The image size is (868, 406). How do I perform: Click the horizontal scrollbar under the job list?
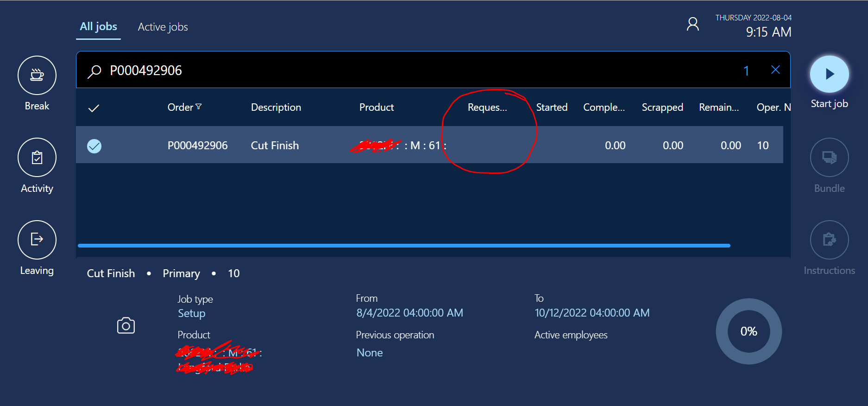[404, 246]
